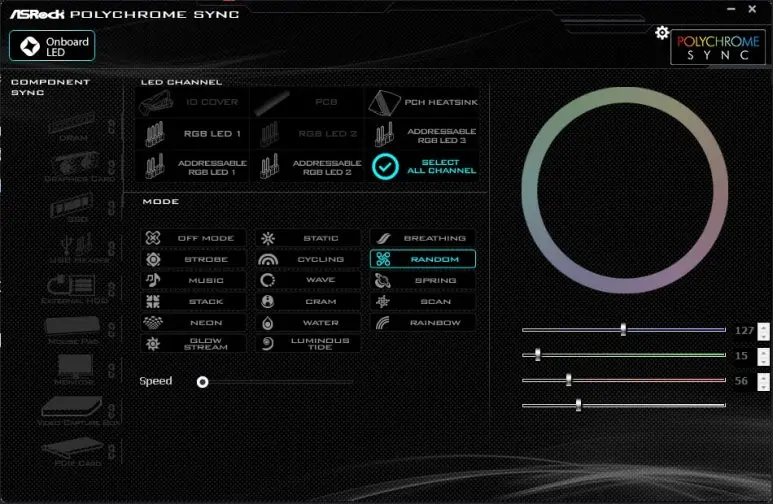Increase the red value 56 stepper
Viewport: 773px width, 504px height.
click(x=763, y=377)
